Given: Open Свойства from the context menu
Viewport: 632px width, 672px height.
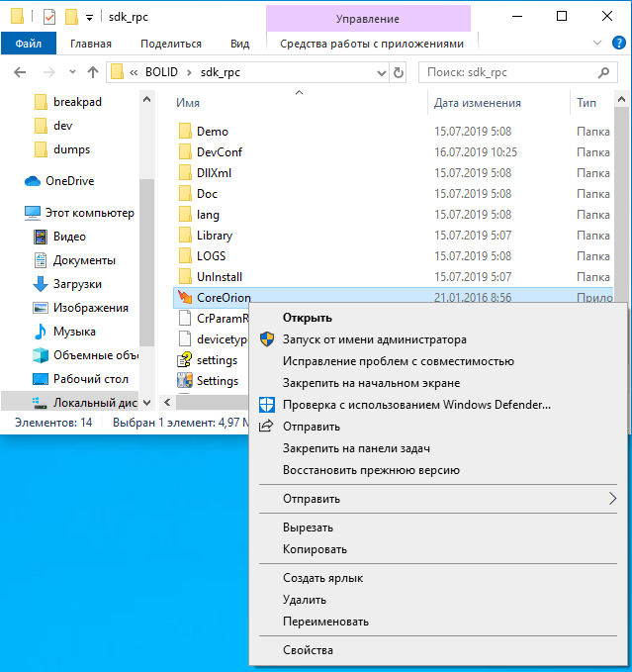Looking at the screenshot, I should point(439,650).
